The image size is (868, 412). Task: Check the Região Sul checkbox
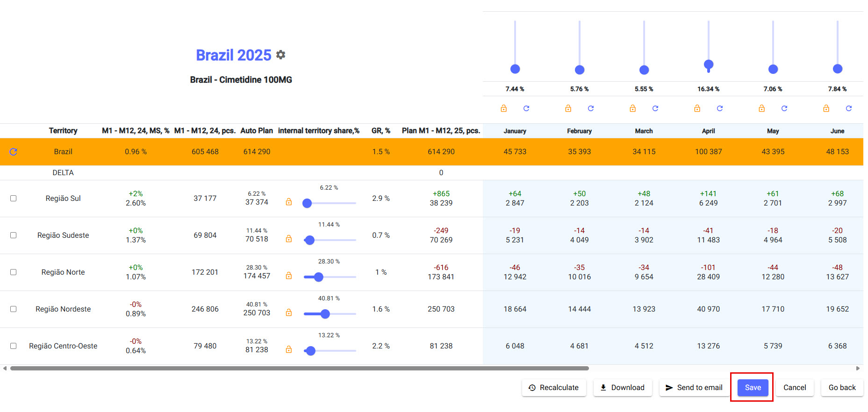coord(13,199)
